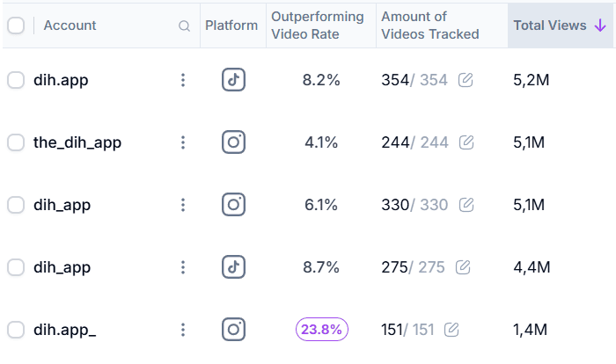
Task: Open the options menu for the_dih_app
Action: 183,142
